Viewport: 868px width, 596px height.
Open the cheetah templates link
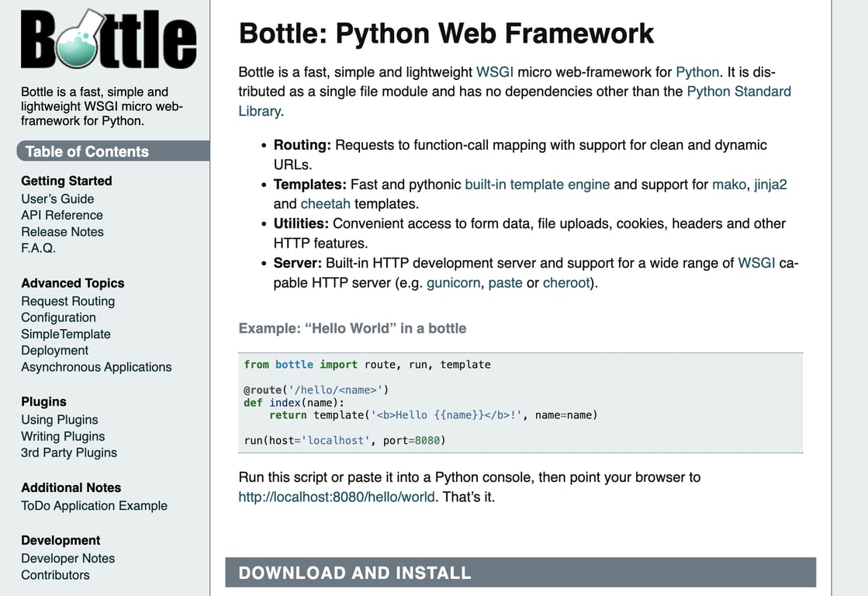coord(326,204)
